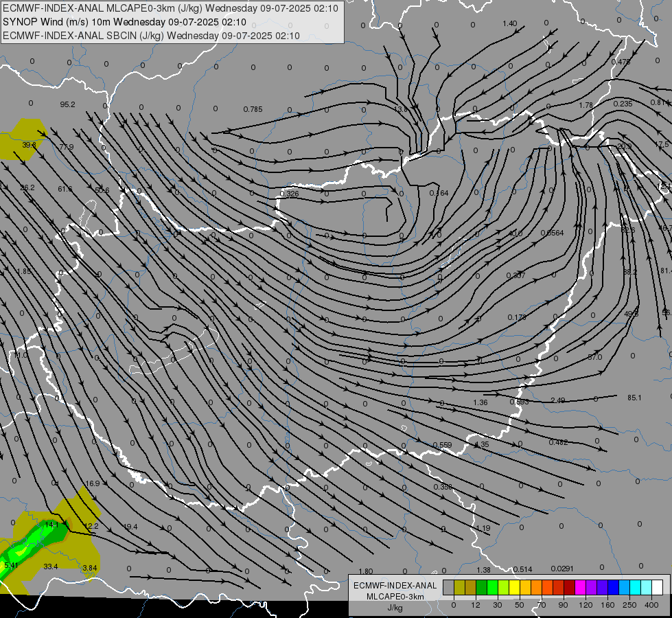Click the 16.9 value on the map
The height and width of the screenshot is (618, 672).
click(93, 483)
